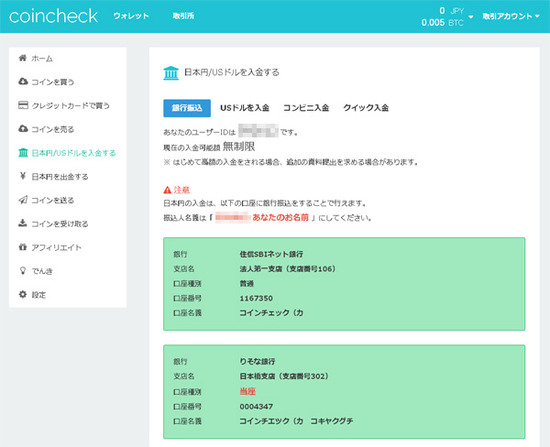The height and width of the screenshot is (447, 550).
Task: Click the coincheck logo
Action: [53, 16]
